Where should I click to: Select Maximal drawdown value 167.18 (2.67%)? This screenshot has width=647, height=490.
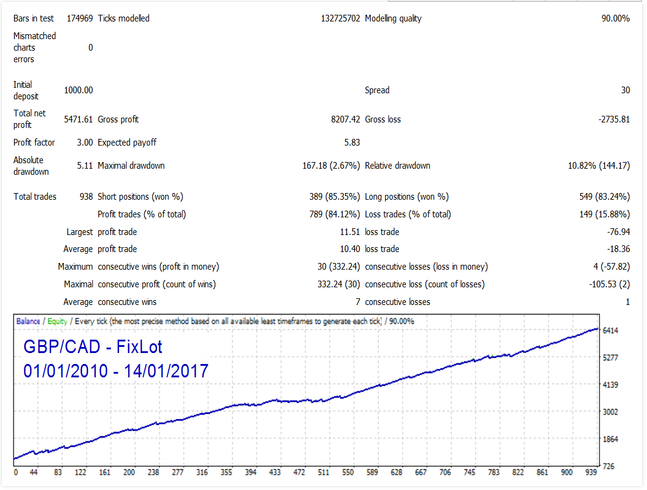tap(331, 165)
